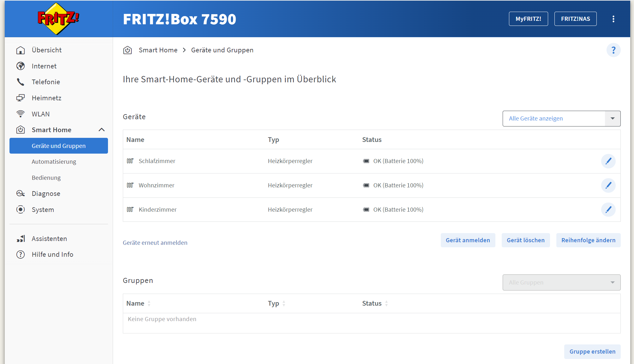Select the Schlafzimmer device name
Screen dimensions: 634x364
click(x=157, y=161)
